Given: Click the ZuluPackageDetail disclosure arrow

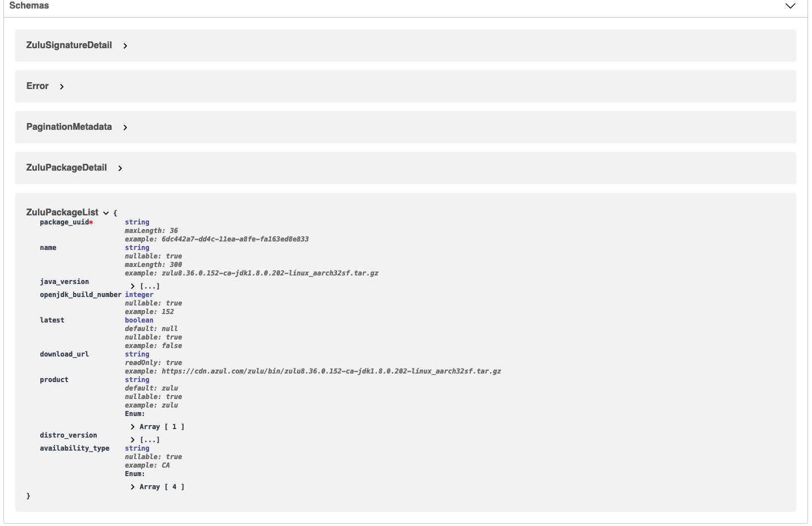Looking at the screenshot, I should click(120, 168).
